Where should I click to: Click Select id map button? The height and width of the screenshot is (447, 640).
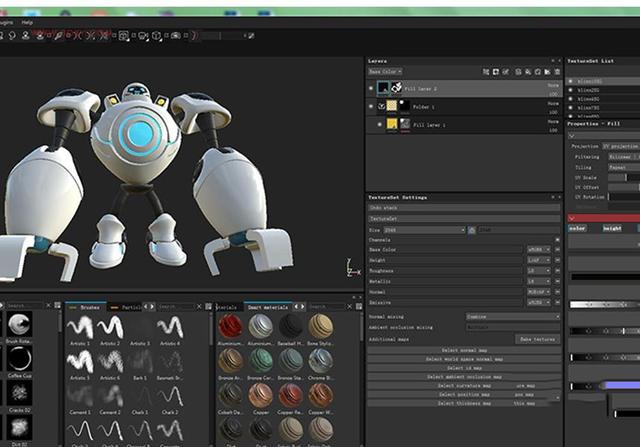[464, 368]
